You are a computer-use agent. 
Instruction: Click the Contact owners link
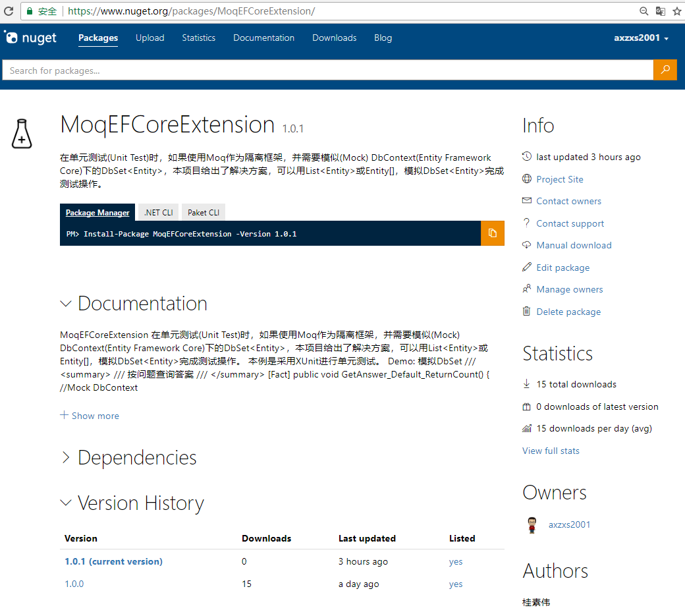569,201
